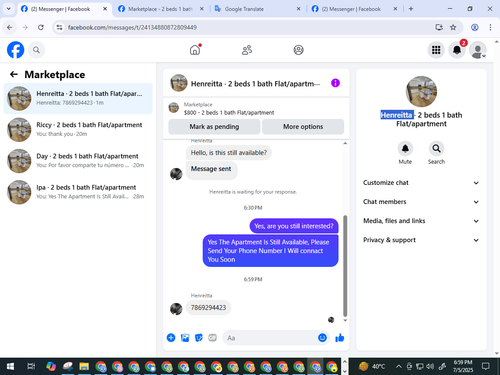Open weather 40°C taskbar widget
The image size is (500, 375).
coord(372,367)
